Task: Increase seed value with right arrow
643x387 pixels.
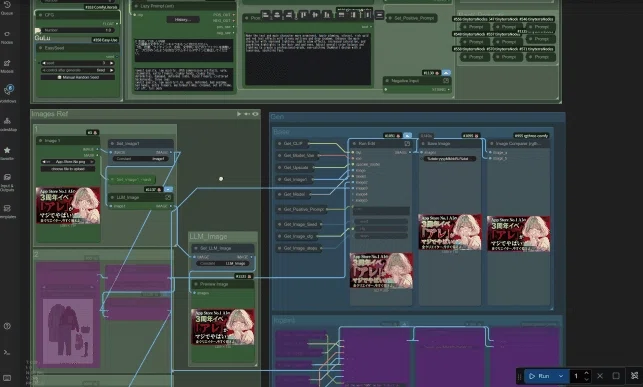Action: 111,63
